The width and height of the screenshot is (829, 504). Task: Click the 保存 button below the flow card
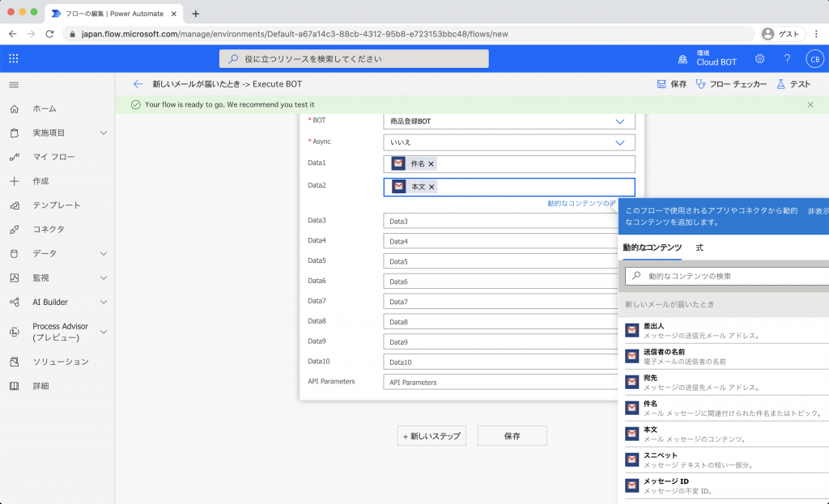[x=512, y=436]
